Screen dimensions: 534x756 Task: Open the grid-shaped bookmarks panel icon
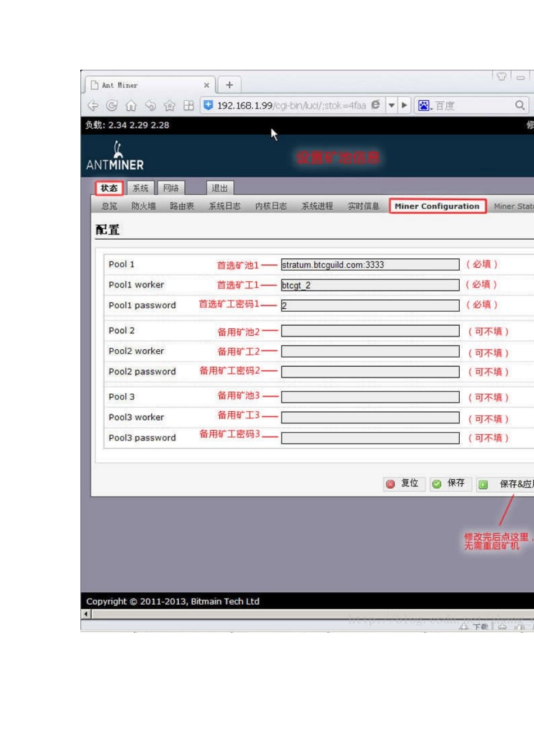[189, 105]
